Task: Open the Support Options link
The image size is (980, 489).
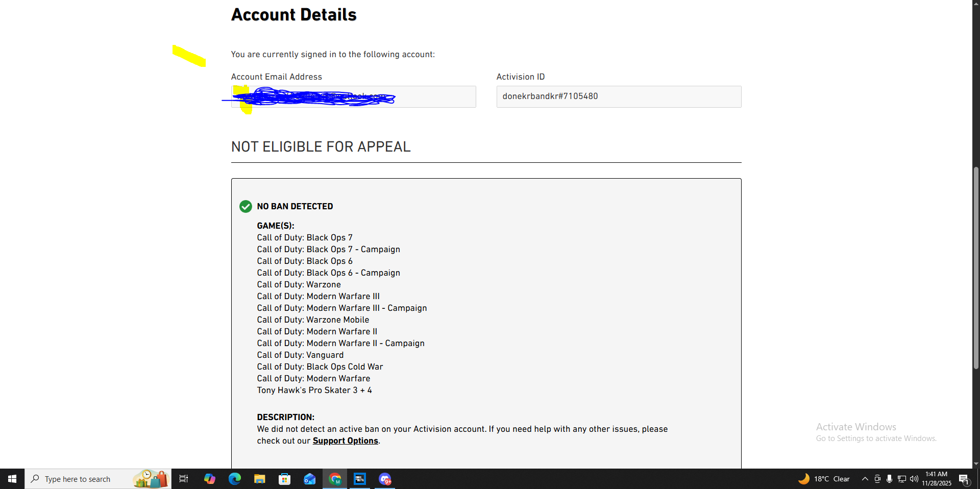Action: [x=345, y=441]
